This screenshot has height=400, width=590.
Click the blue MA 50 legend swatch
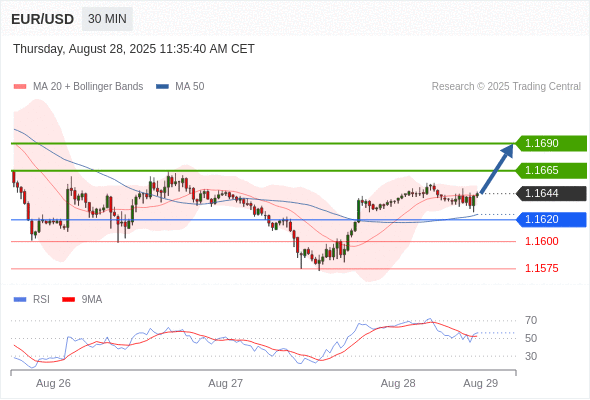tap(162, 87)
